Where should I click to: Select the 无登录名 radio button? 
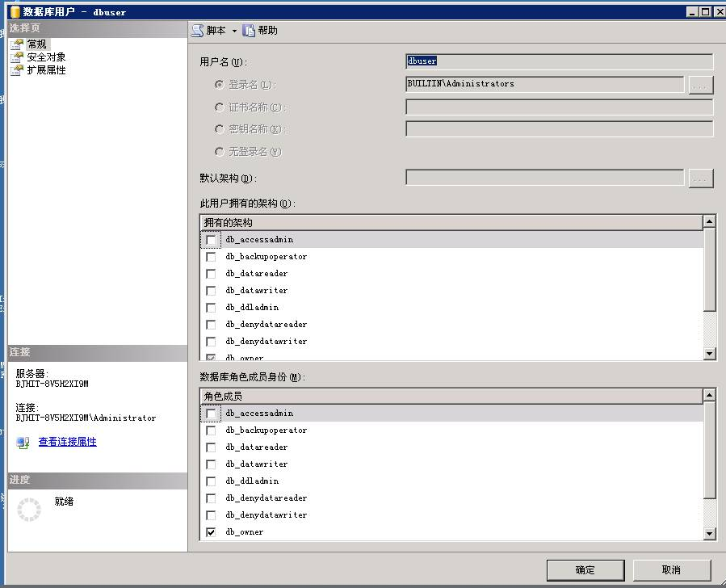(x=220, y=151)
